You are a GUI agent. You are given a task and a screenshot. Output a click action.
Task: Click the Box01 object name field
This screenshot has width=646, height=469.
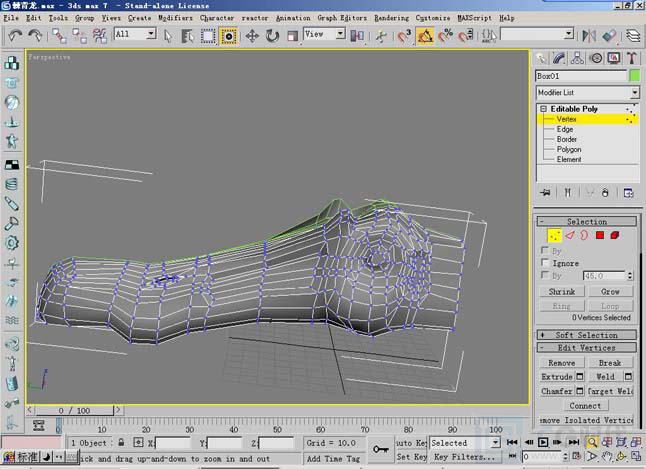[x=581, y=76]
